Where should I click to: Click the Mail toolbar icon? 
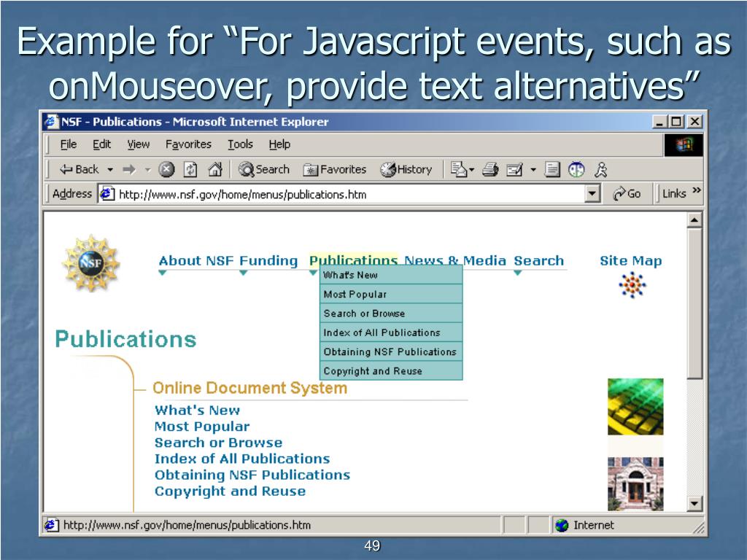458,169
